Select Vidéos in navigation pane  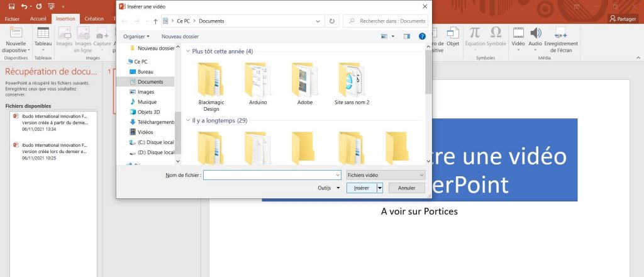pos(145,132)
